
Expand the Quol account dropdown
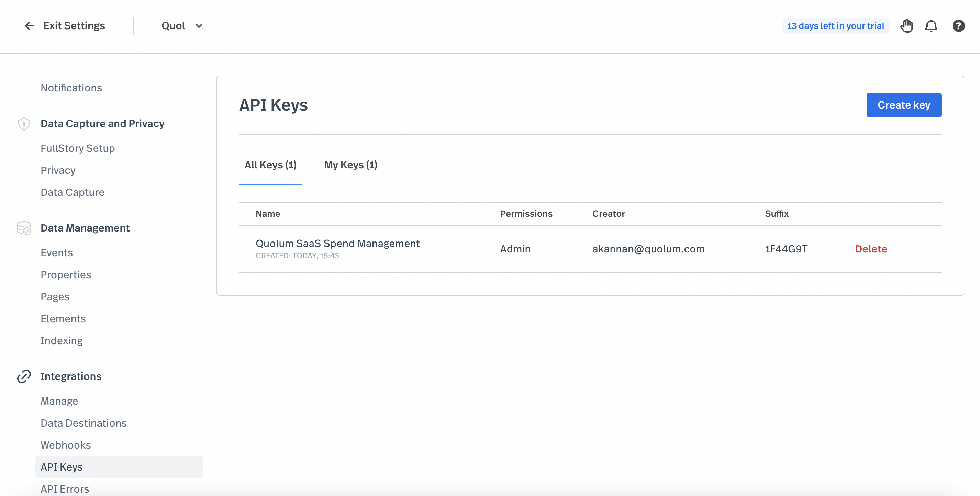coord(174,26)
